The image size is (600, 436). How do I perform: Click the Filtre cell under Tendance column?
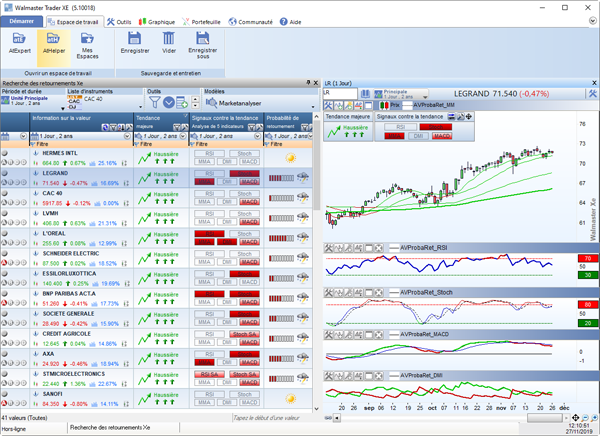click(x=161, y=144)
